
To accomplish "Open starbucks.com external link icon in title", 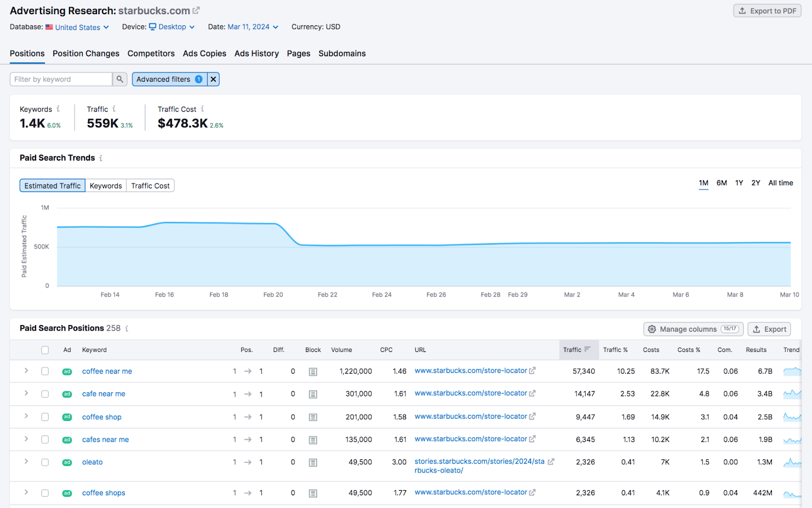I will coord(196,10).
